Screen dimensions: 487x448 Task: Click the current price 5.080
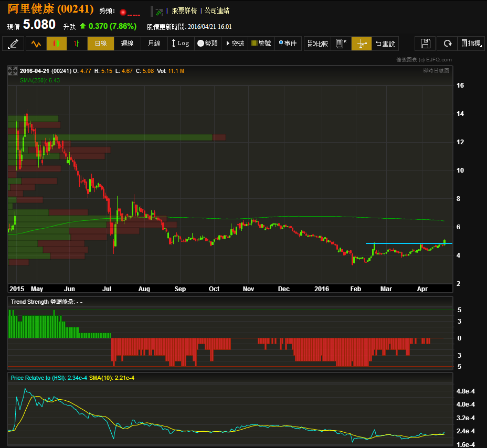tap(39, 25)
